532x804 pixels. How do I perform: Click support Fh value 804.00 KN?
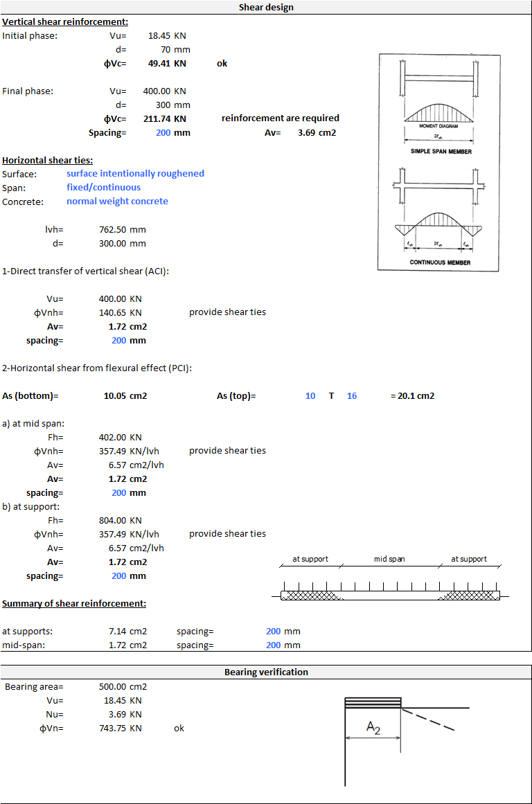tap(120, 521)
